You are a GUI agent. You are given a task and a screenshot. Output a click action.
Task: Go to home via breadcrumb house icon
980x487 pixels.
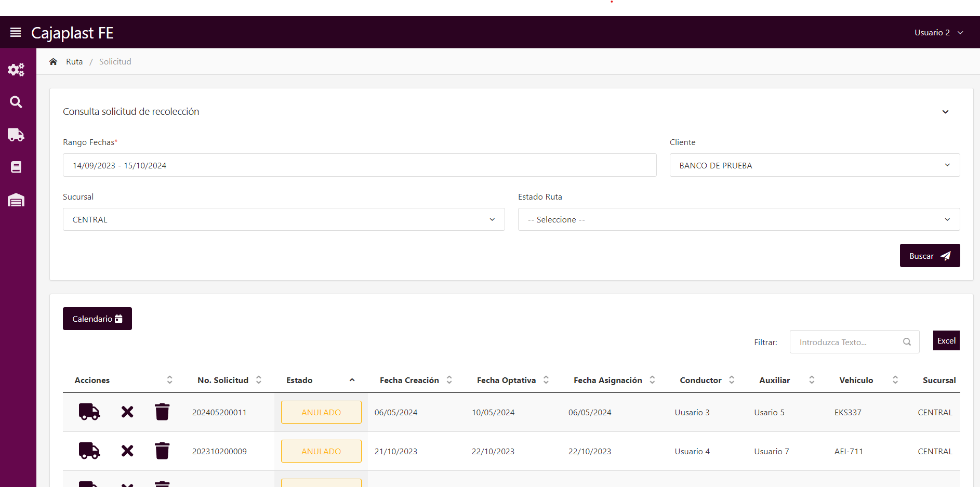coord(53,62)
